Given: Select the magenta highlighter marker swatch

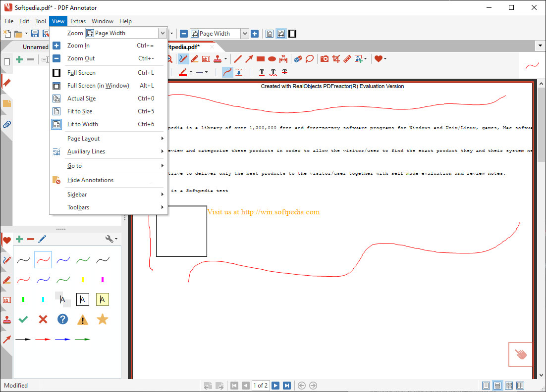Looking at the screenshot, I should (x=102, y=280).
